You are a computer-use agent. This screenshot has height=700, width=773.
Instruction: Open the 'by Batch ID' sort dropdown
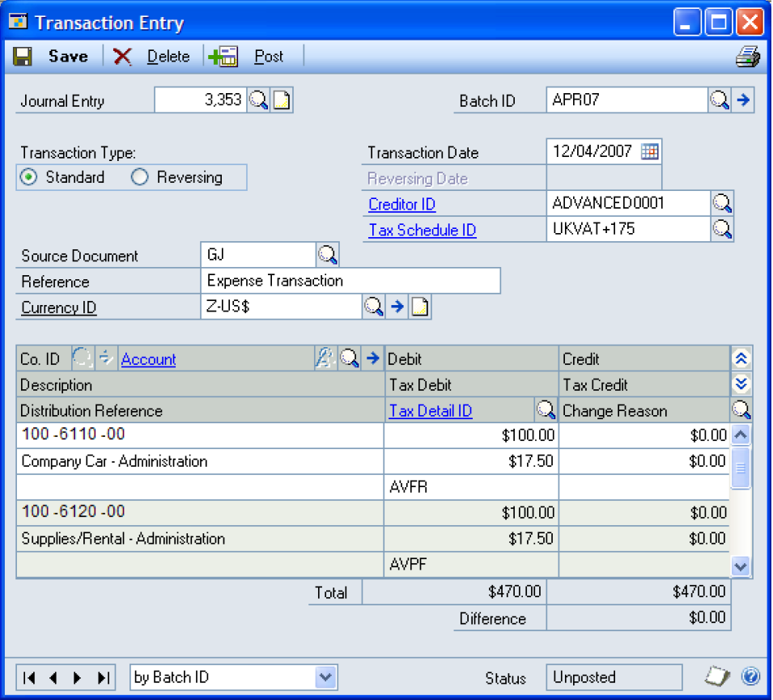click(x=325, y=677)
